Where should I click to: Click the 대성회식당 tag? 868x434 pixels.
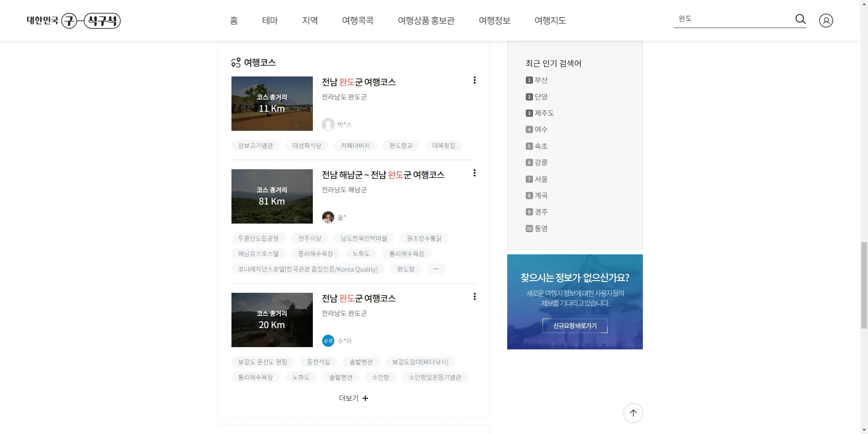307,145
